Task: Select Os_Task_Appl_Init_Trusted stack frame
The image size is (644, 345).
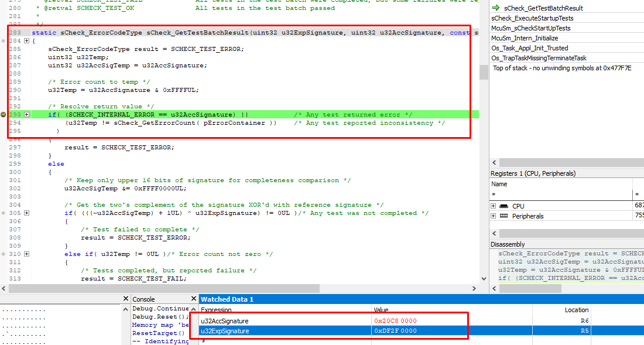Action: coord(530,48)
